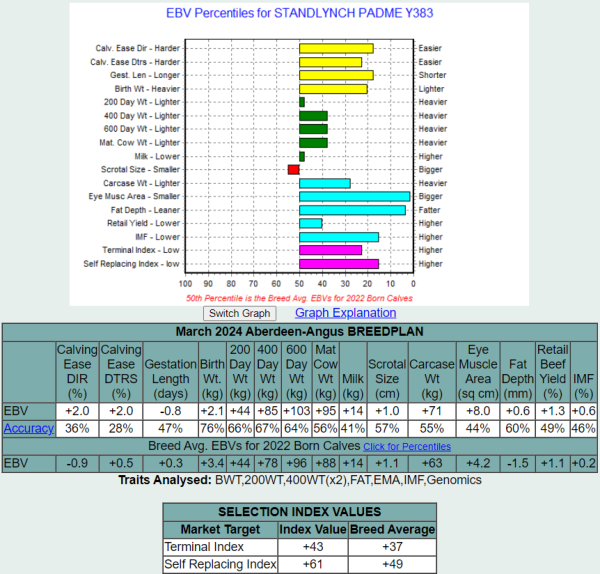Image resolution: width=600 pixels, height=574 pixels.
Task: Click the green 400 Day Wt bar
Action: [313, 116]
